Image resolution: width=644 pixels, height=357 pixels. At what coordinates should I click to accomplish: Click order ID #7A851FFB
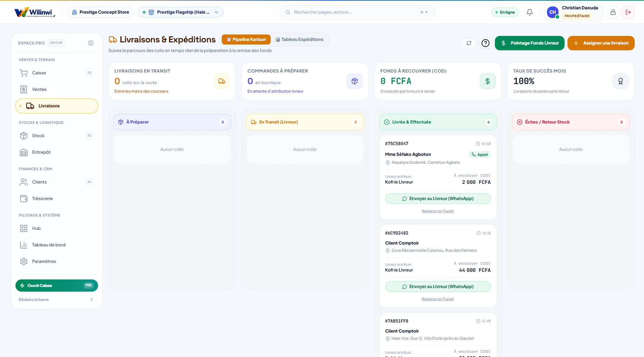tap(397, 321)
